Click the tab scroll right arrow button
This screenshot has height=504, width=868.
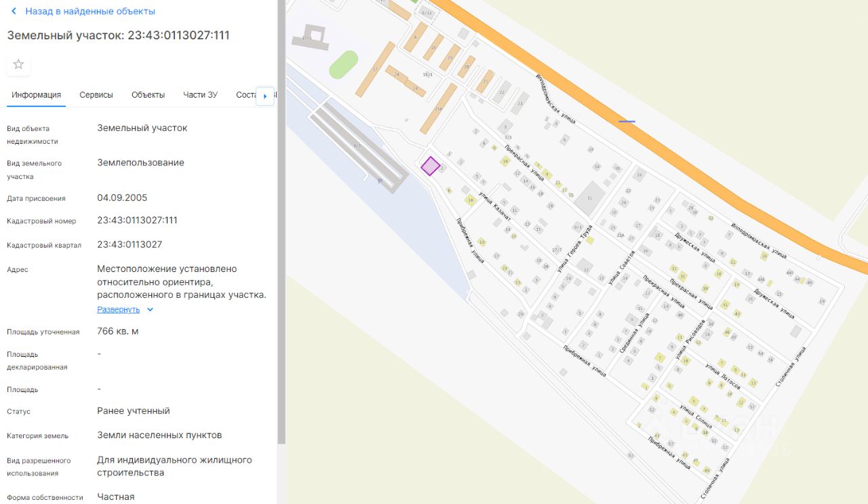point(265,96)
